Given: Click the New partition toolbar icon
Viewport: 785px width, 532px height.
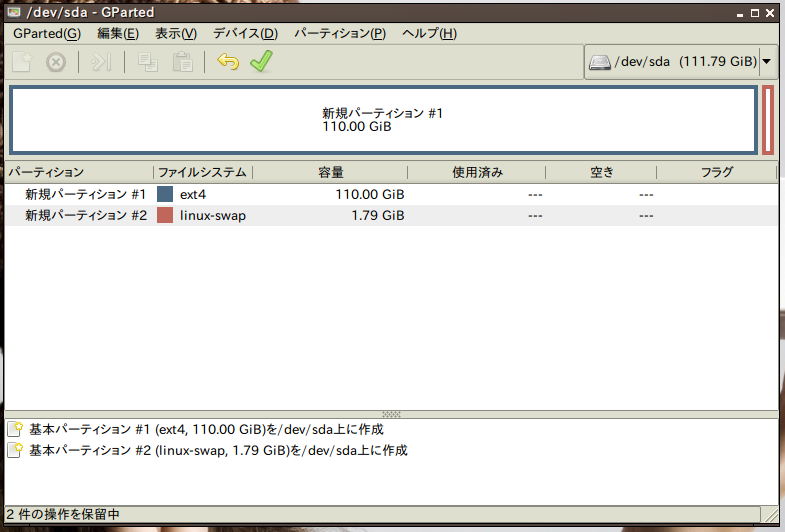Looking at the screenshot, I should point(22,62).
